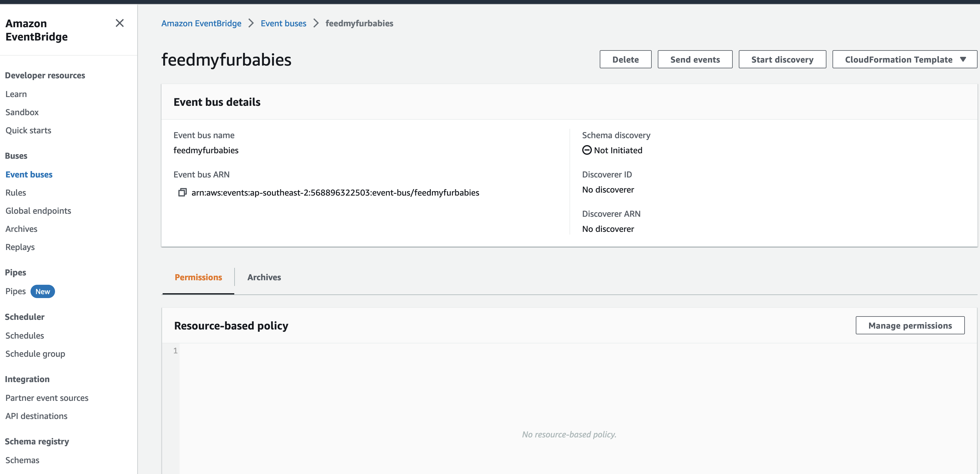Switch to the Archives tab
Screen dimensions: 980x474
(264, 277)
